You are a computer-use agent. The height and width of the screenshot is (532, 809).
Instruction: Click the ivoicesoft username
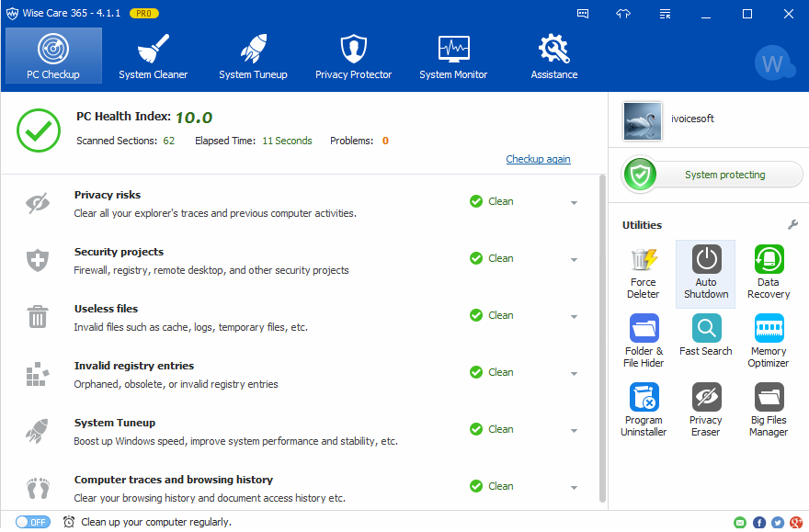click(692, 119)
